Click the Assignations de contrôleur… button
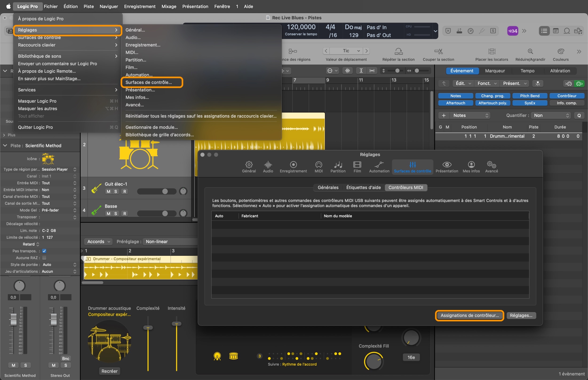588x380 pixels. pos(469,315)
